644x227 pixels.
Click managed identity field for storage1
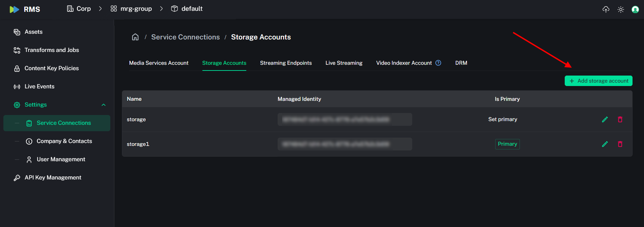345,144
